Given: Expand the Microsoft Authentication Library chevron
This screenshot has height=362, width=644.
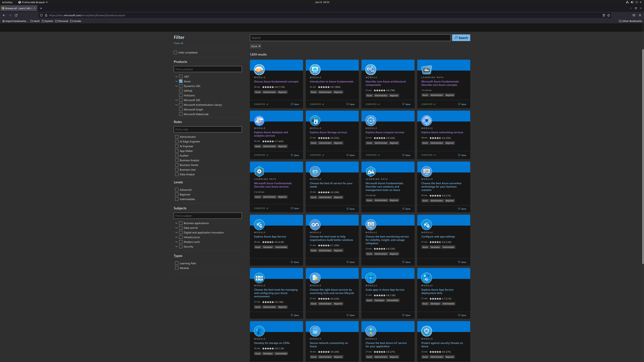Looking at the screenshot, I should 176,105.
